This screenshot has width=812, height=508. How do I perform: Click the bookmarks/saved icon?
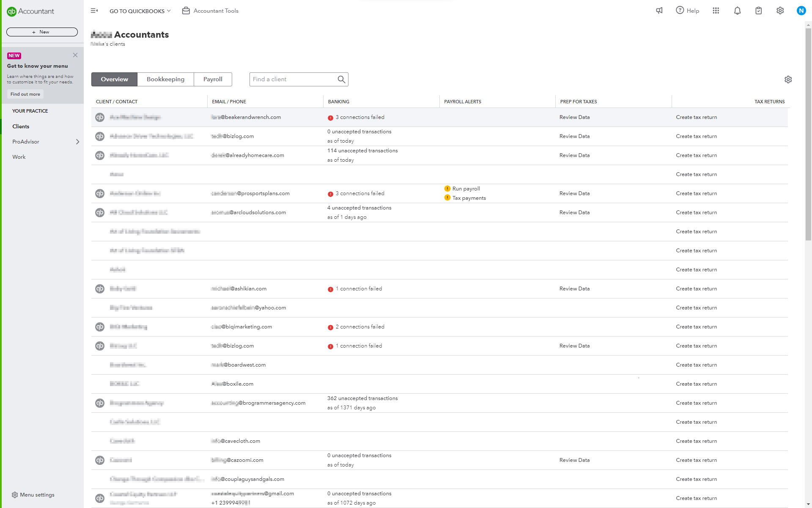758,11
